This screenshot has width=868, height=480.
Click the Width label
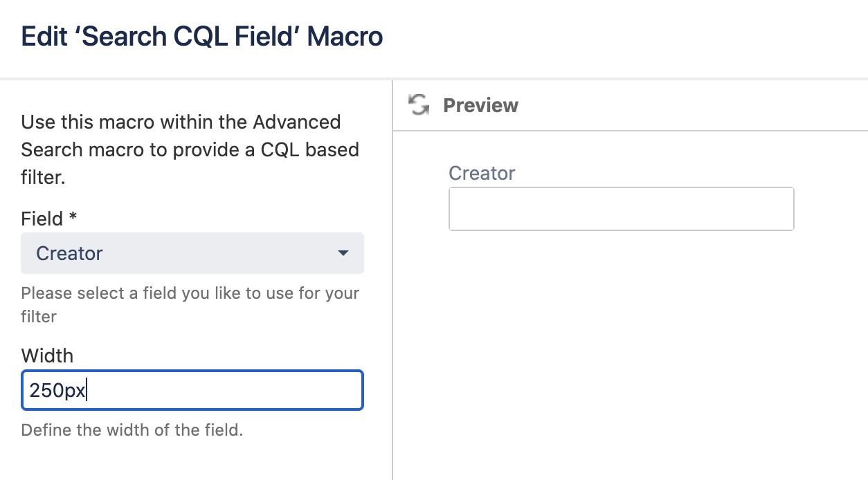tap(47, 356)
